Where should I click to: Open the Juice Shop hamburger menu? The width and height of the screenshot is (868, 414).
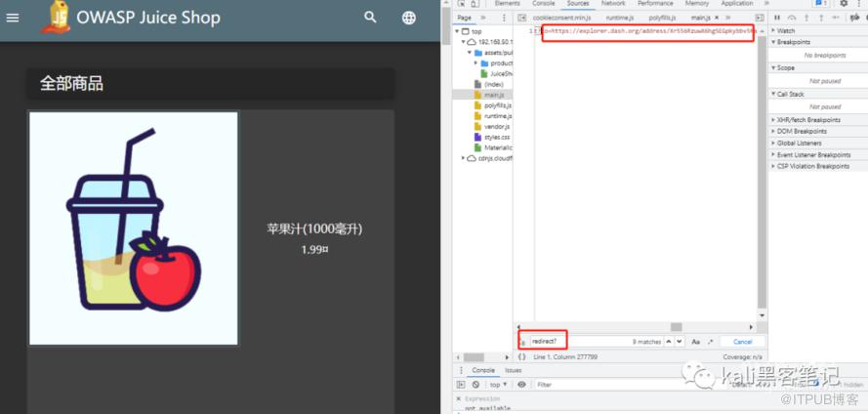pyautogui.click(x=13, y=18)
